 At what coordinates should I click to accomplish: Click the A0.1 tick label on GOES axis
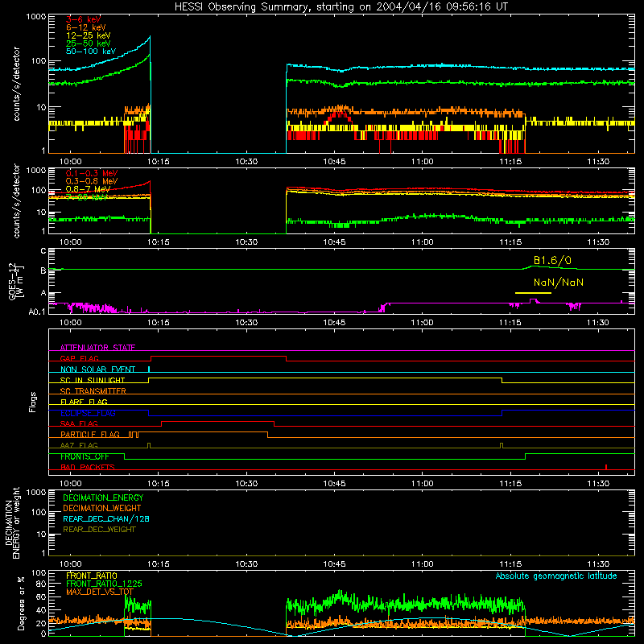click(37, 312)
